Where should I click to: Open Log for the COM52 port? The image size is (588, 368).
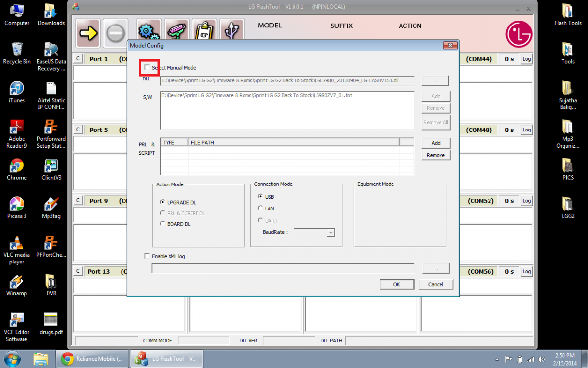[526, 201]
